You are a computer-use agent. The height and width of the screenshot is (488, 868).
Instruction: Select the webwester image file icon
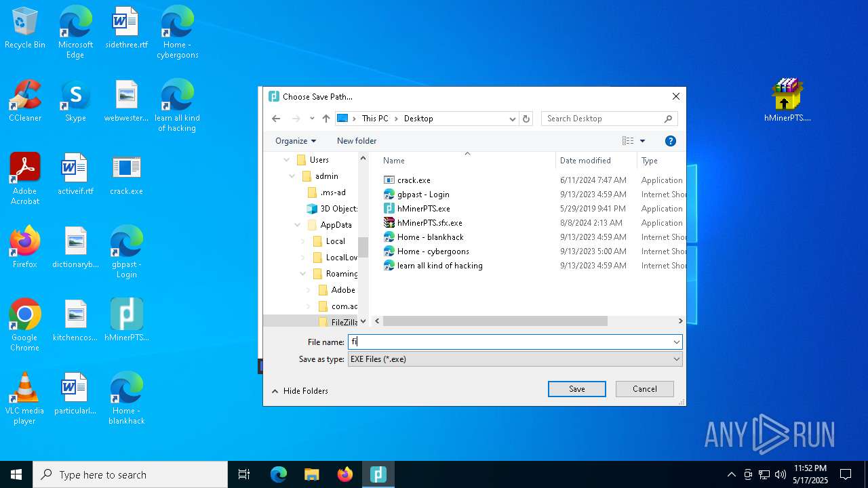[x=126, y=102]
